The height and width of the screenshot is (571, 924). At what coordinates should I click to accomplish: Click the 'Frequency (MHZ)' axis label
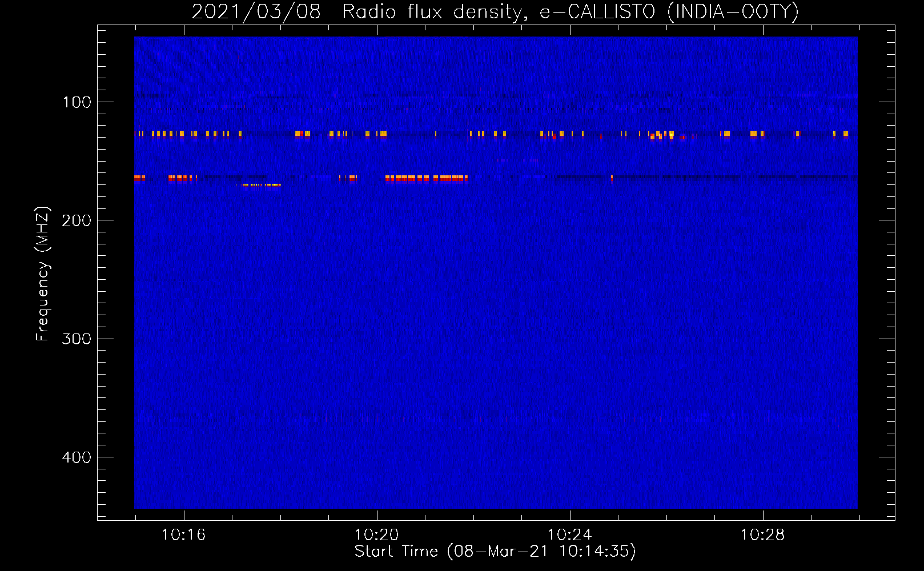[x=42, y=274]
